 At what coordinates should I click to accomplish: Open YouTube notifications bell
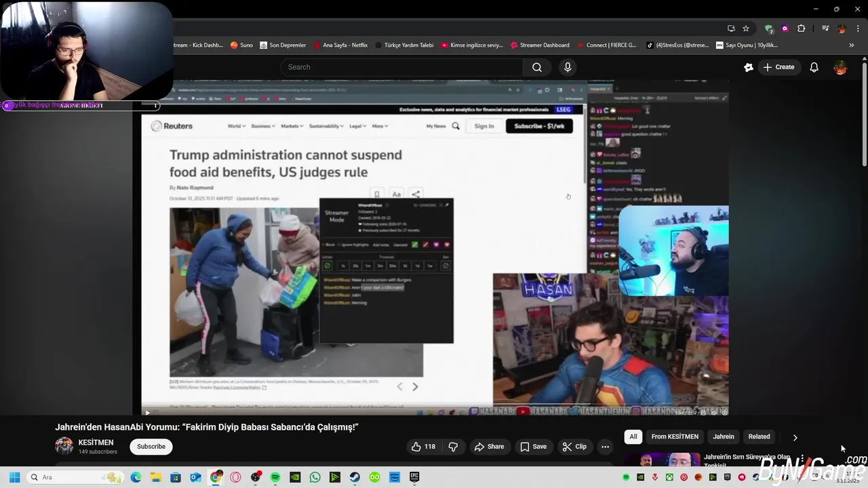coord(814,67)
